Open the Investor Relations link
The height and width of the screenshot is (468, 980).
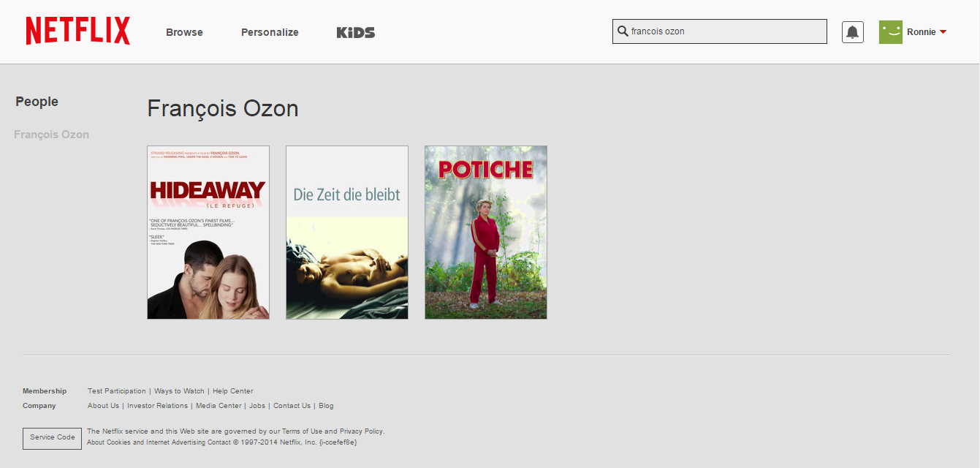(x=157, y=406)
